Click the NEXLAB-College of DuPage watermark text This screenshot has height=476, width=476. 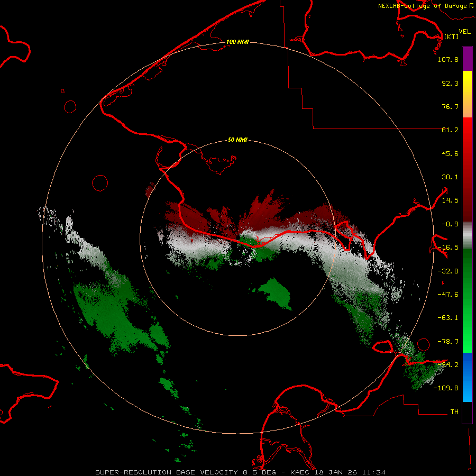(425, 6)
